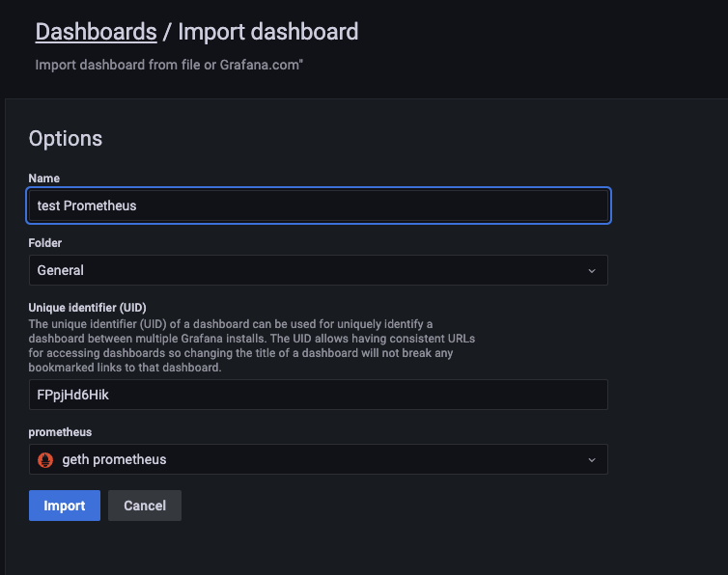Screen dimensions: 728x575
Task: Click the lowercase prometheus field label
Action: [60, 432]
